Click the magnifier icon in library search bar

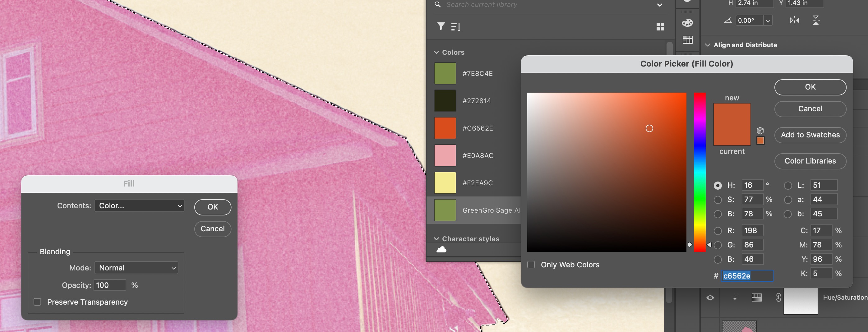pos(437,5)
